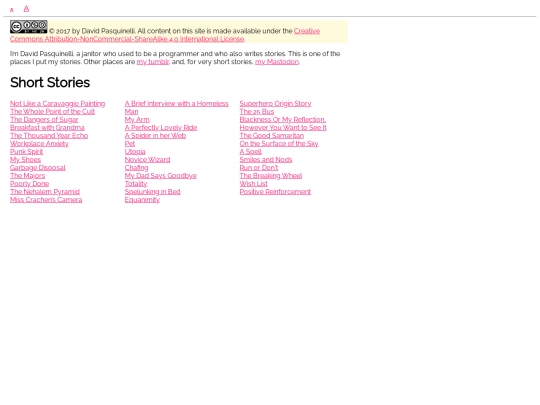This screenshot has height=405, width=540.
Task: Open 'Breakfast with Grandma' story
Action: 47,128
